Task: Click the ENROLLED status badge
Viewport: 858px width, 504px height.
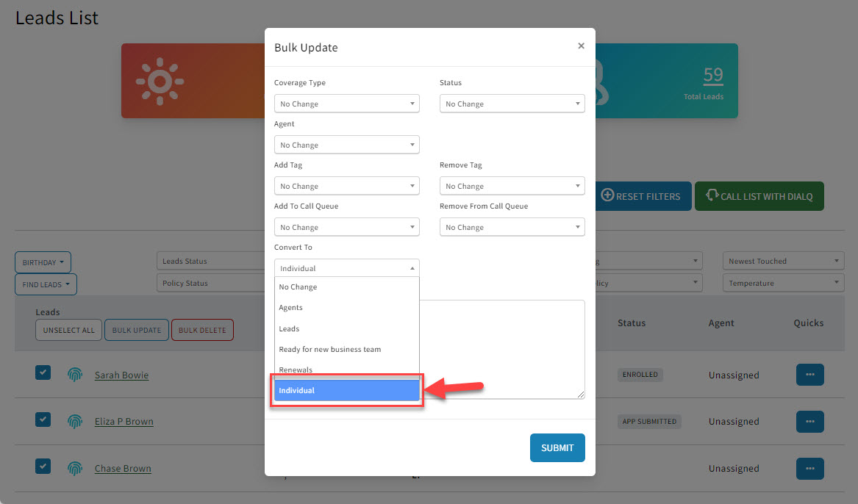Action: 640,375
